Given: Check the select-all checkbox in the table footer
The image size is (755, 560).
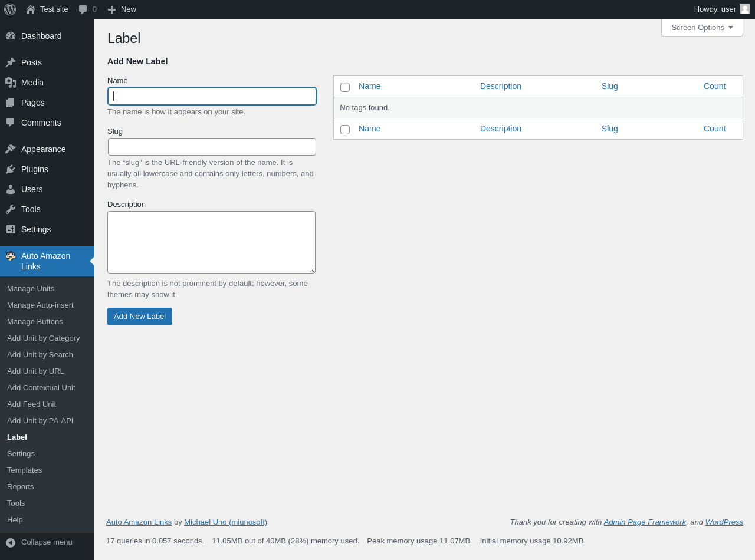Looking at the screenshot, I should [x=345, y=130].
